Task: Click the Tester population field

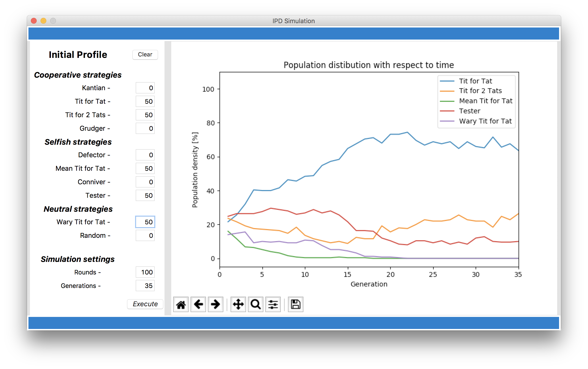Action: tap(145, 196)
